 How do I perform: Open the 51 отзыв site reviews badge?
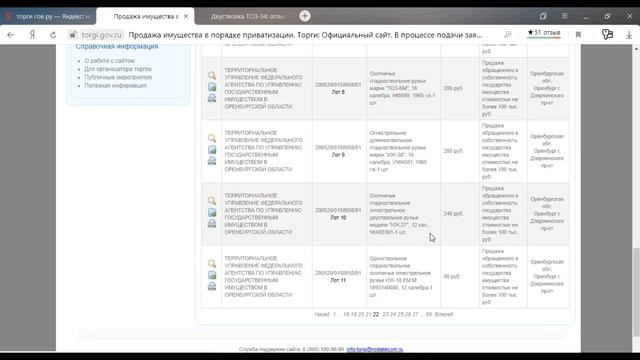pos(544,33)
